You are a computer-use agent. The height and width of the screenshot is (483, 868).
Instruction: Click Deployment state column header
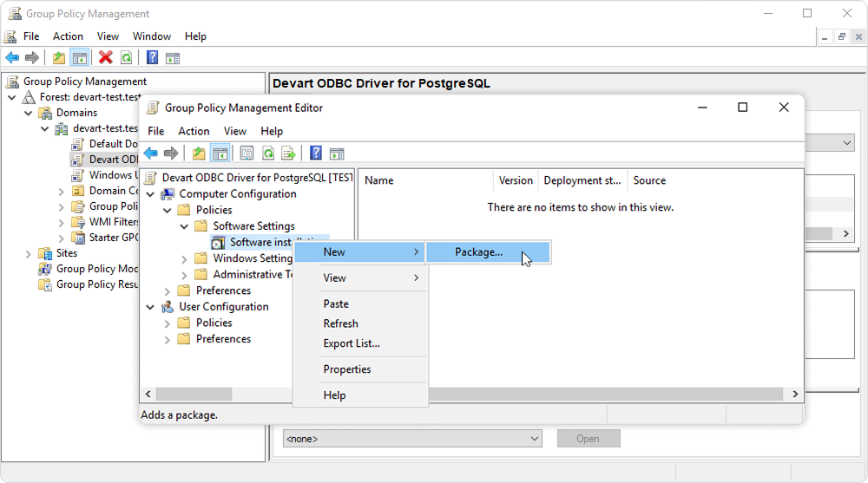[582, 181]
